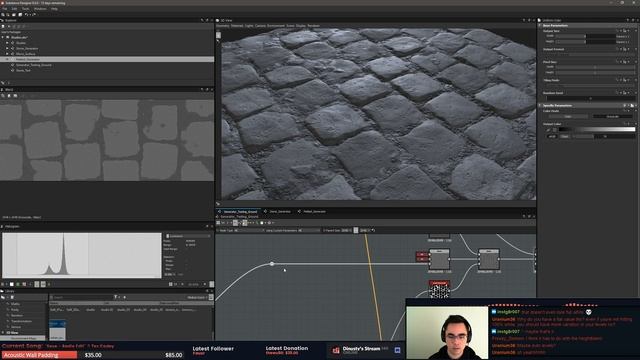The width and height of the screenshot is (640, 360).
Task: Open the Help menu
Action: [54, 9]
